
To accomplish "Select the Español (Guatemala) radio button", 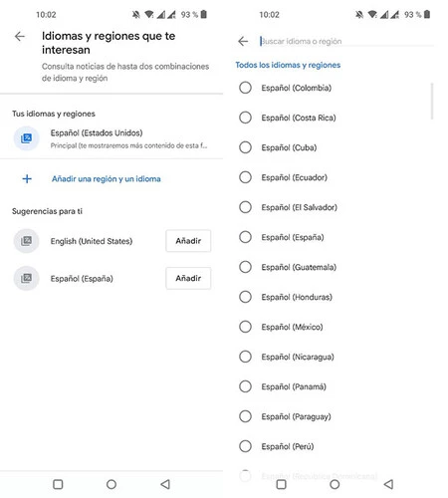I will pos(245,267).
